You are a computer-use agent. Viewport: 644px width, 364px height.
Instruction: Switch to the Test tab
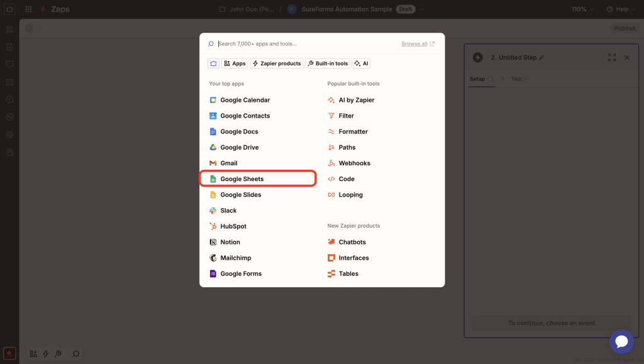click(x=513, y=79)
